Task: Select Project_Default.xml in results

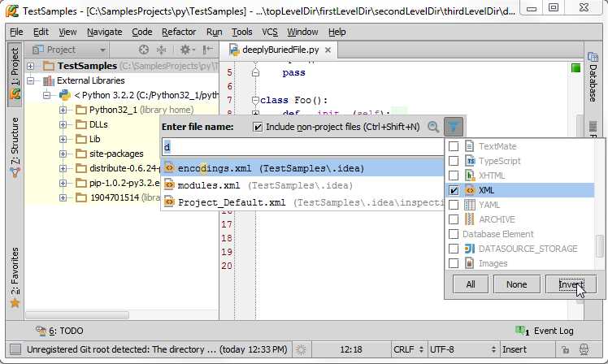Action: click(x=302, y=202)
